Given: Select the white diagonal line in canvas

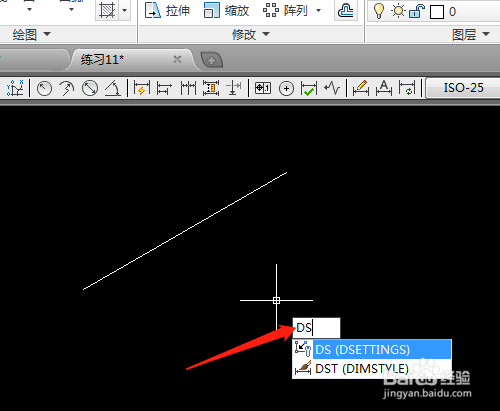Looking at the screenshot, I should [185, 231].
